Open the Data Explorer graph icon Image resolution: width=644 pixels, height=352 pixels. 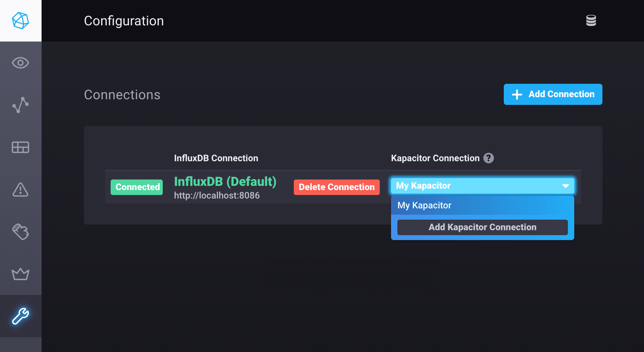click(20, 105)
